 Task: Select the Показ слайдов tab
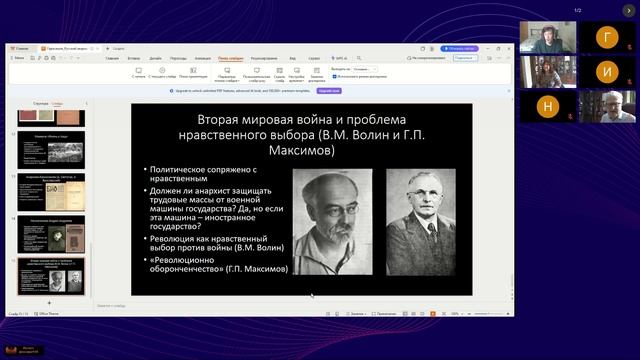tap(231, 58)
